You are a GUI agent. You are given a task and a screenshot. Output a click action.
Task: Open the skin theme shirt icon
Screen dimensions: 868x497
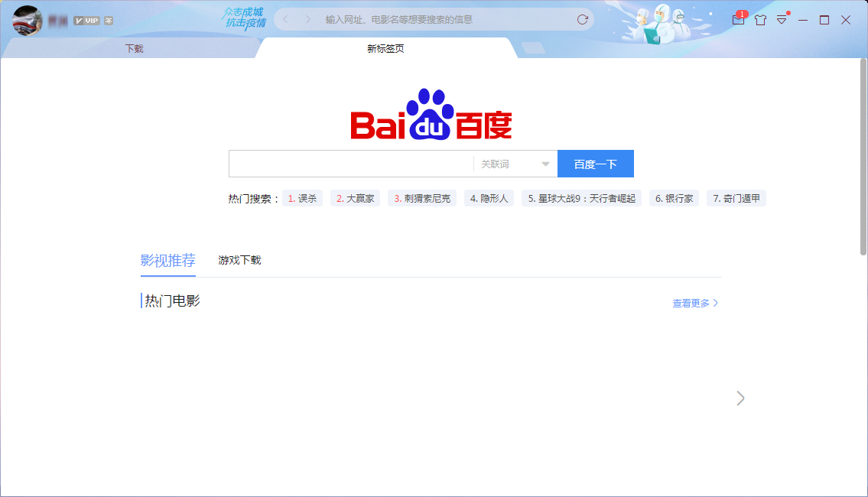click(x=760, y=20)
